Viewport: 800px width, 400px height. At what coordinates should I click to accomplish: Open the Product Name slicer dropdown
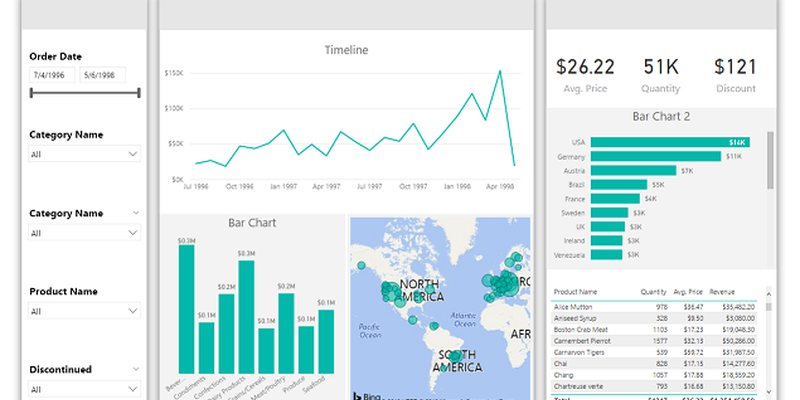click(85, 311)
